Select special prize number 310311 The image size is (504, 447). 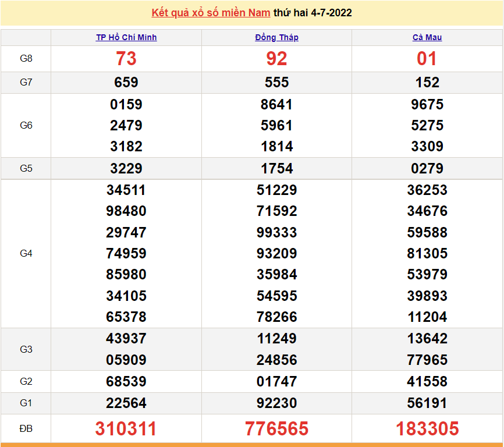(x=126, y=429)
